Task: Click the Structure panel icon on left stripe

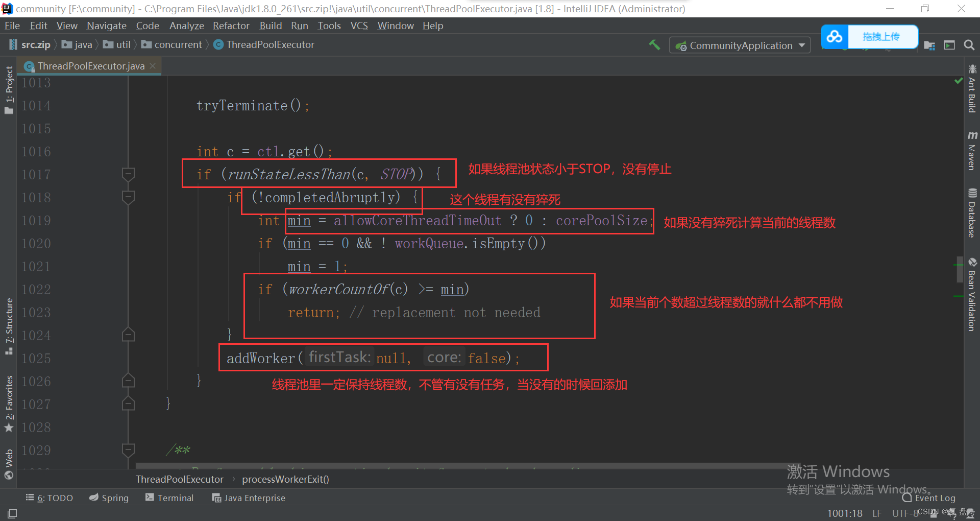Action: point(9,351)
